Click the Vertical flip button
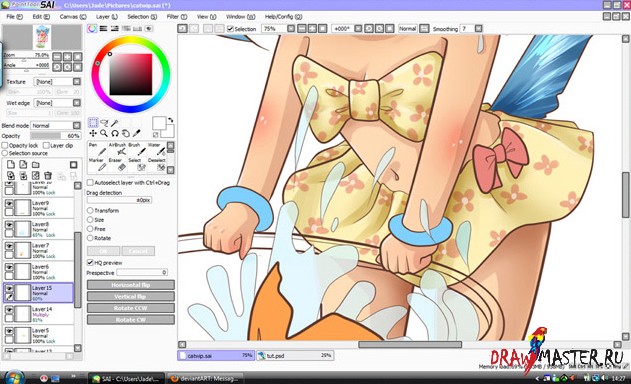631x384 pixels. pyautogui.click(x=131, y=297)
